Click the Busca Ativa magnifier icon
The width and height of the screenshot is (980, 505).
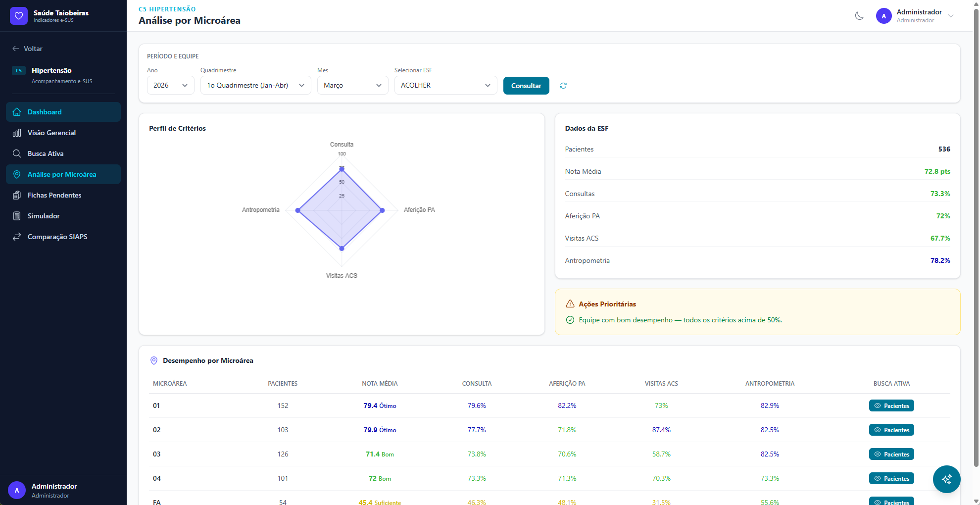(x=17, y=153)
